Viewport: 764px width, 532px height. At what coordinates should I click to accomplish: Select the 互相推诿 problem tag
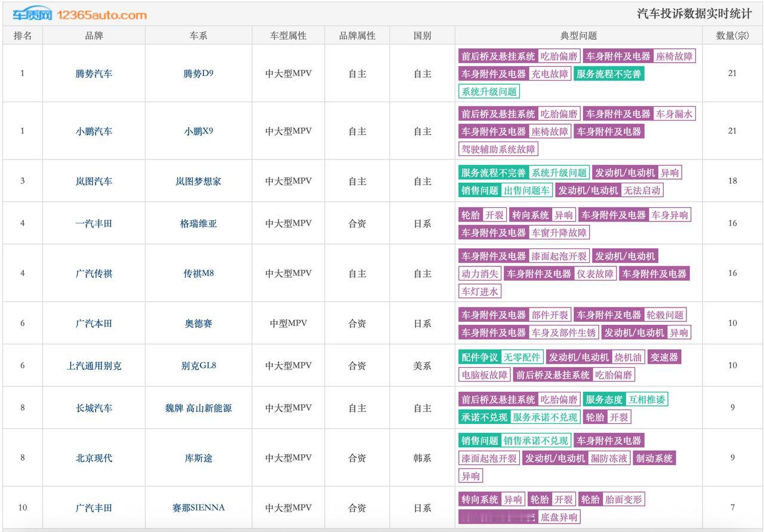tap(646, 400)
